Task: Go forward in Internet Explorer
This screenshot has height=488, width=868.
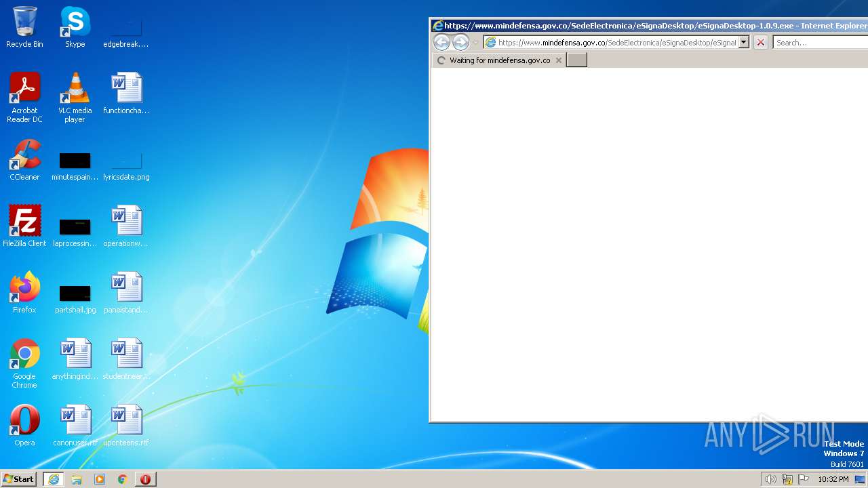Action: click(460, 42)
